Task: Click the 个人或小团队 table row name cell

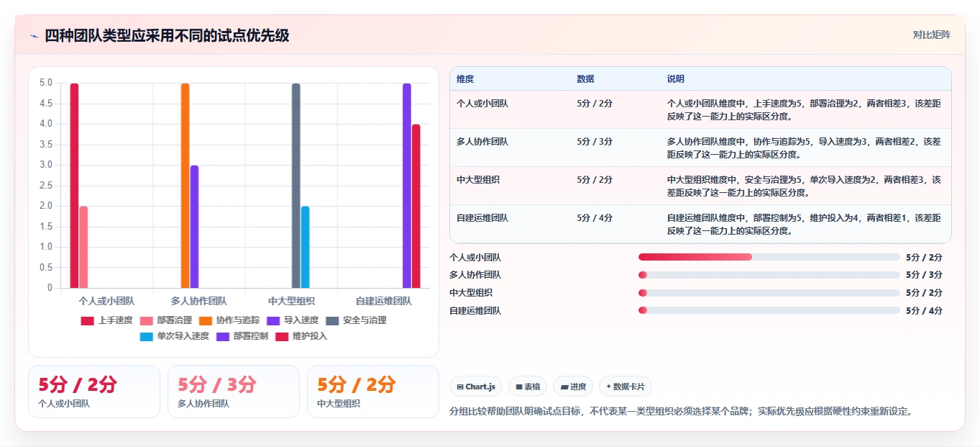Action: click(x=482, y=104)
